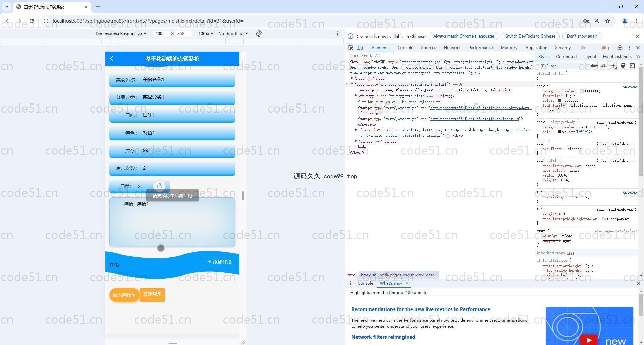Click the 加入购物车 add to cart button
644x345 pixels.
124,295
